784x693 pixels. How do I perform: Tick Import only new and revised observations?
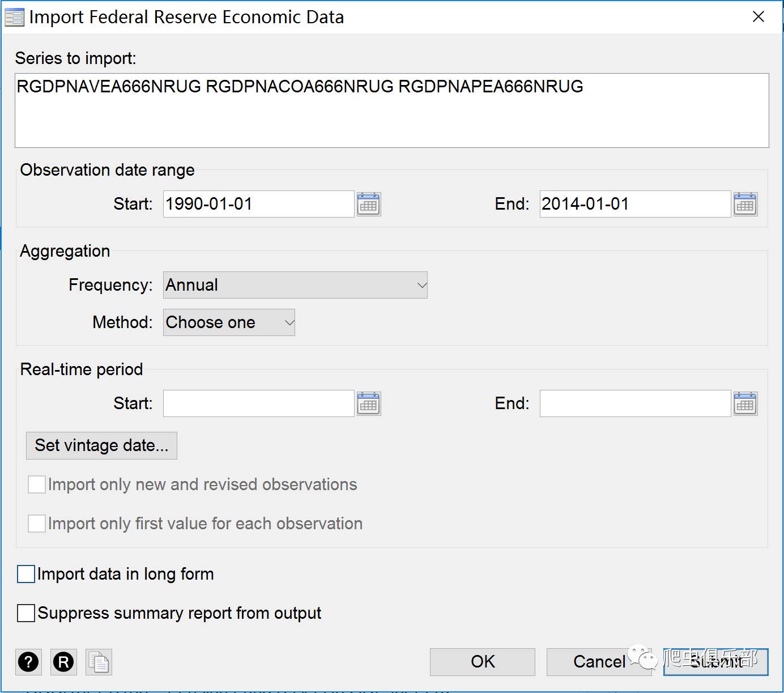37,484
